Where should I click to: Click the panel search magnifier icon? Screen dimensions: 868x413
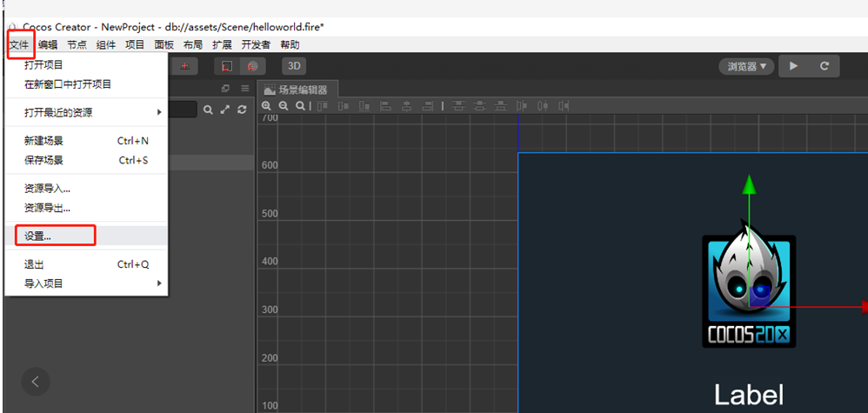point(208,110)
